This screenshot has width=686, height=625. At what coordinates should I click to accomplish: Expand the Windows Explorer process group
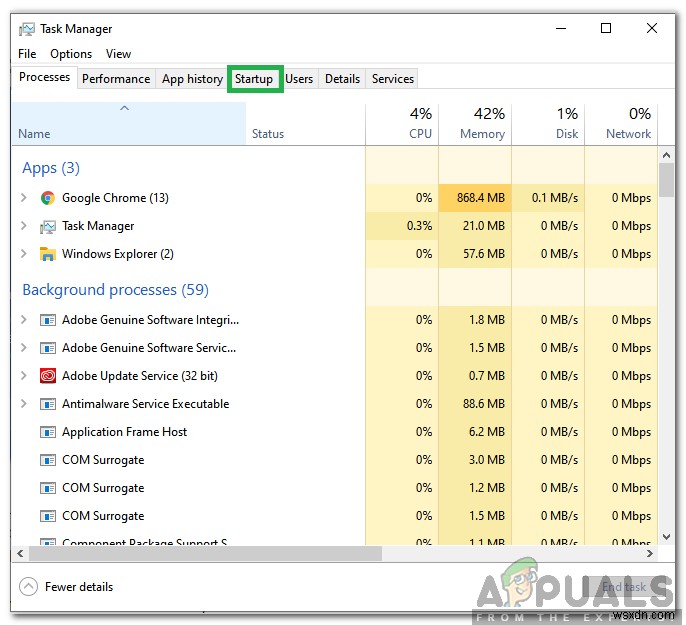[x=24, y=254]
